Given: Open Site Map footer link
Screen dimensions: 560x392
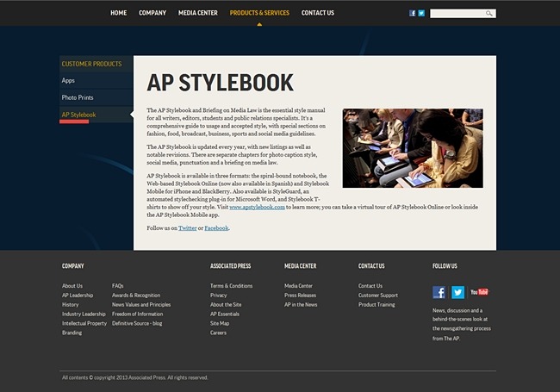Looking at the screenshot, I should click(x=220, y=323).
